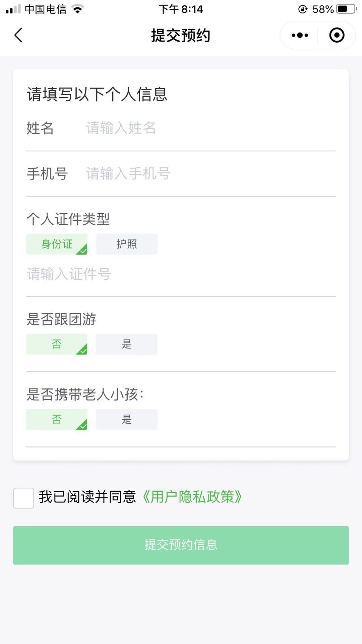Focus the 请输入姓名 name field

pyautogui.click(x=210, y=128)
